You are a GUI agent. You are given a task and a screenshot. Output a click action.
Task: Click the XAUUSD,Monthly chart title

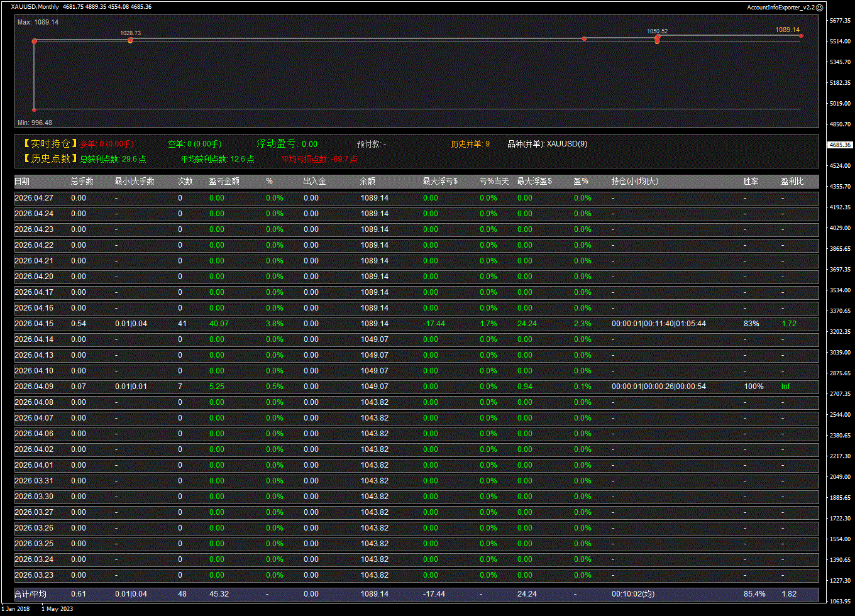[x=35, y=7]
